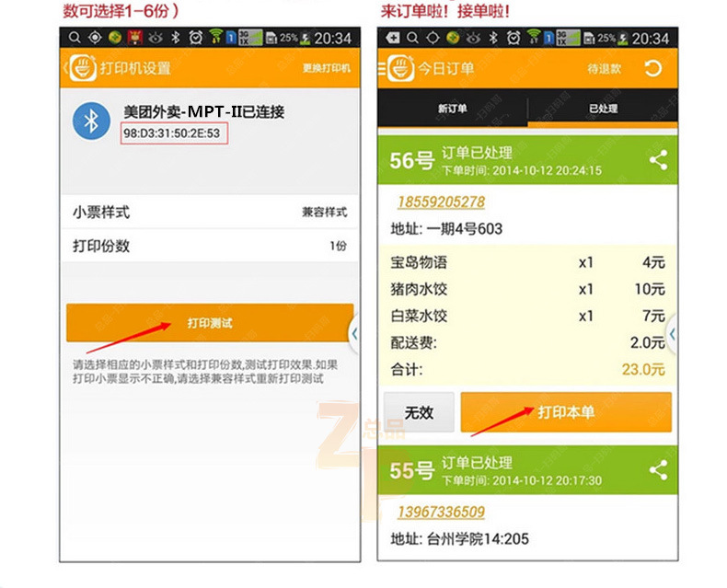727x588 pixels.
Task: Select item row 宝岛物语
Action: tap(527, 262)
